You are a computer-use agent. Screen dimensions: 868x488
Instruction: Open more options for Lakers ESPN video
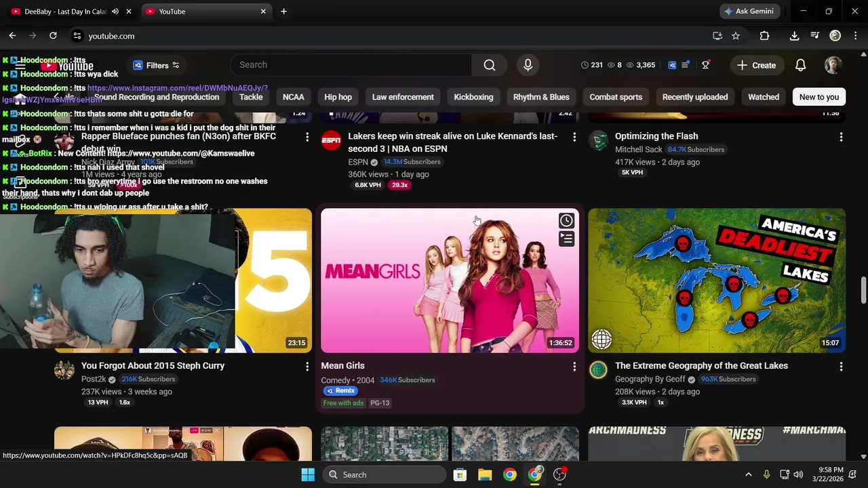pyautogui.click(x=574, y=138)
